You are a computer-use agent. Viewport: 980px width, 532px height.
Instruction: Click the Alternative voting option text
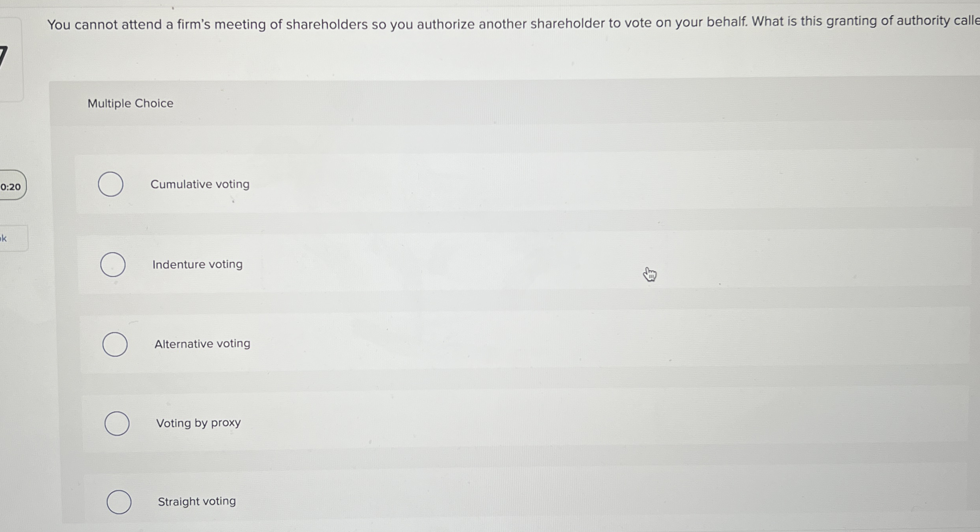click(x=201, y=343)
